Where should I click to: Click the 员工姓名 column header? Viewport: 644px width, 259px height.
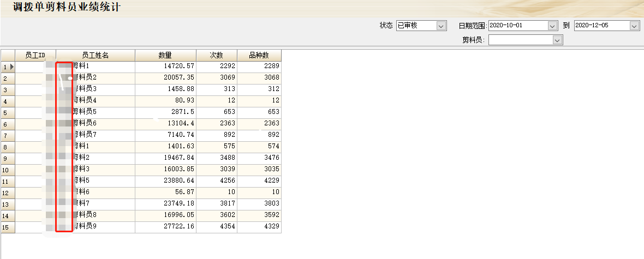pos(96,55)
